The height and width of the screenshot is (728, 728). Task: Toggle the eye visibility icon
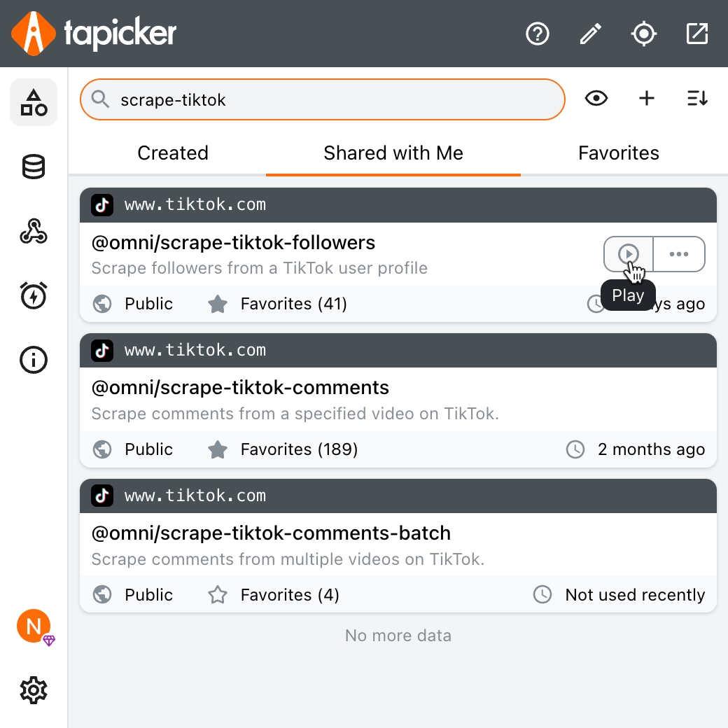[x=596, y=99]
